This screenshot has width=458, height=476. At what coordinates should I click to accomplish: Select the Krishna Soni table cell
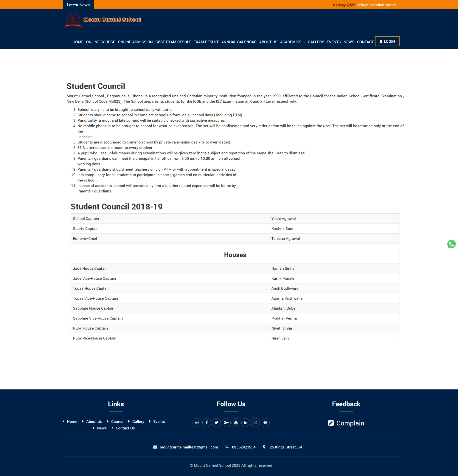(x=334, y=229)
